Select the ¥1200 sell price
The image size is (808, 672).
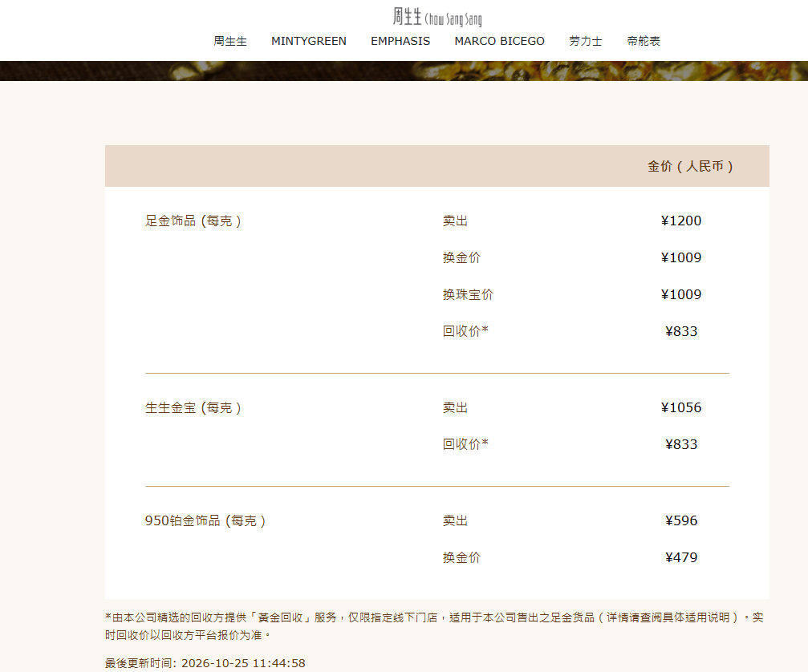tap(681, 221)
